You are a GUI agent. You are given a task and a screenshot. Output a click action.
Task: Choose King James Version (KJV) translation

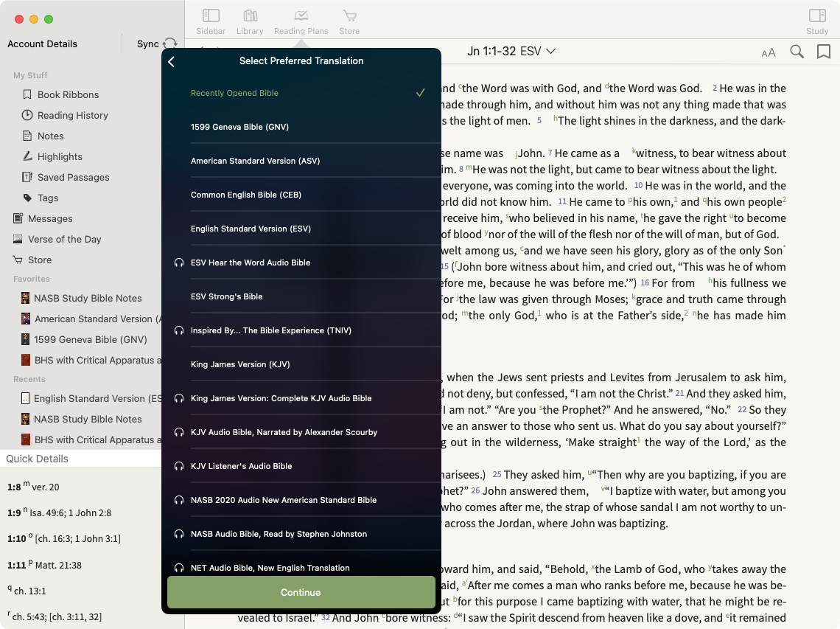tap(301, 364)
